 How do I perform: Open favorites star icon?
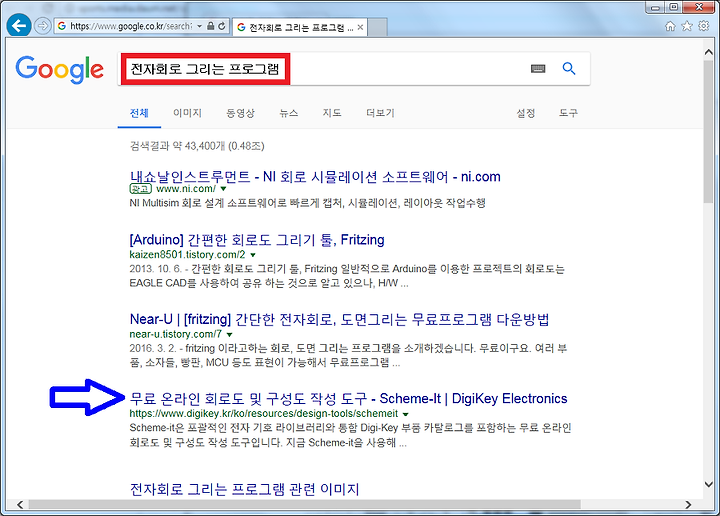point(687,26)
